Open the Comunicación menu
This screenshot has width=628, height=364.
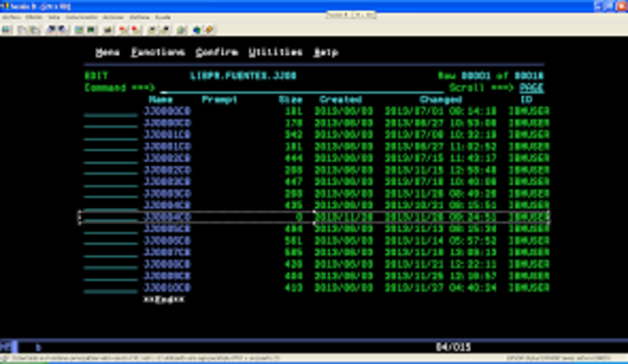81,18
